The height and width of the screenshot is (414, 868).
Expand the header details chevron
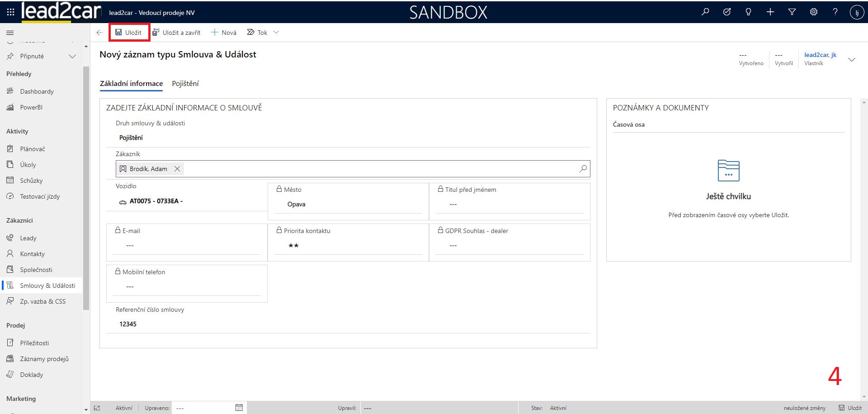click(851, 60)
